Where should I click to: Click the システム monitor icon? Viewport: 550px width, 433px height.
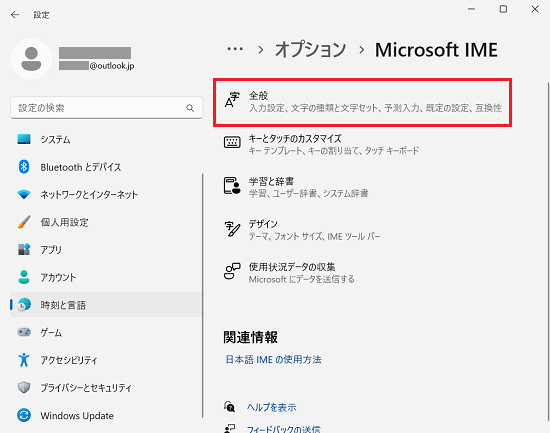pyautogui.click(x=24, y=139)
